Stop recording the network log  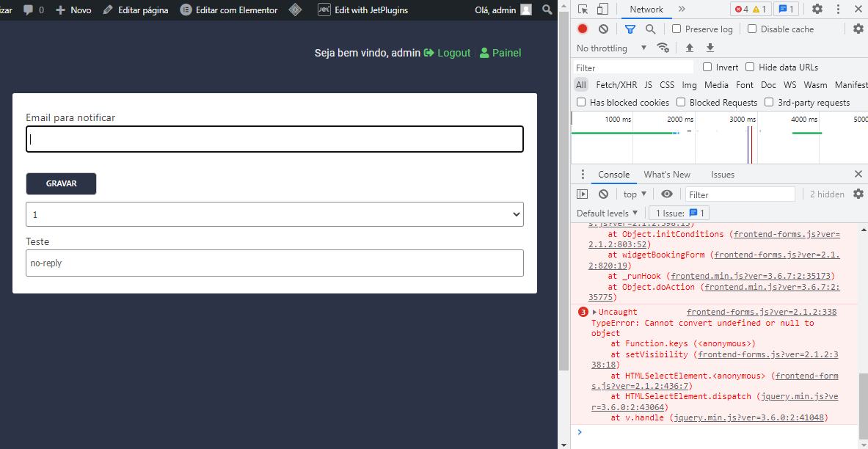pos(583,29)
